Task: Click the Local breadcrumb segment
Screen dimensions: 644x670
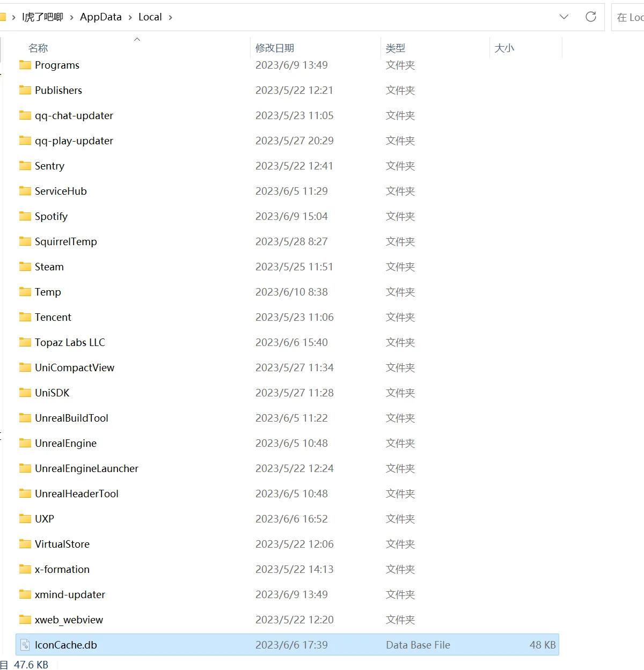Action: (x=150, y=17)
